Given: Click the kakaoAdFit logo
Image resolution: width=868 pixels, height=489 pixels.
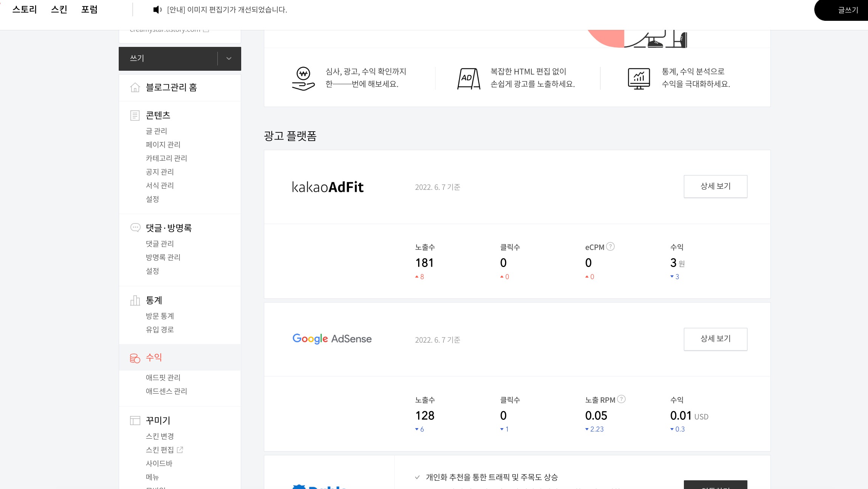Looking at the screenshot, I should click(328, 187).
